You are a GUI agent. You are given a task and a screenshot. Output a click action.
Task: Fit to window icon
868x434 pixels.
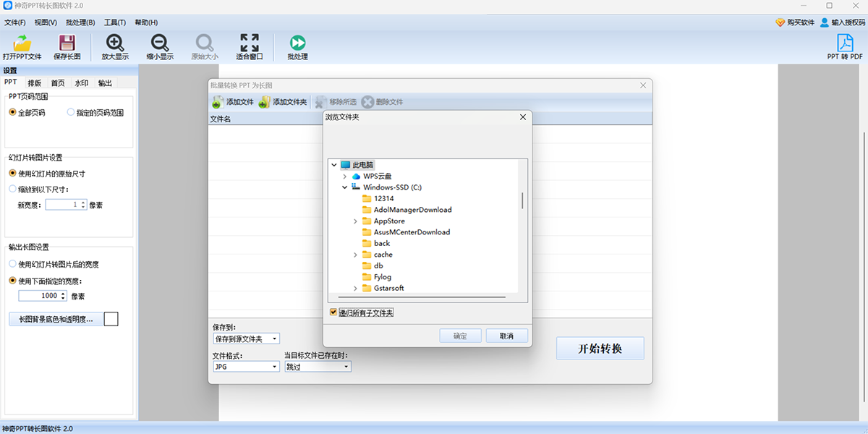point(250,42)
